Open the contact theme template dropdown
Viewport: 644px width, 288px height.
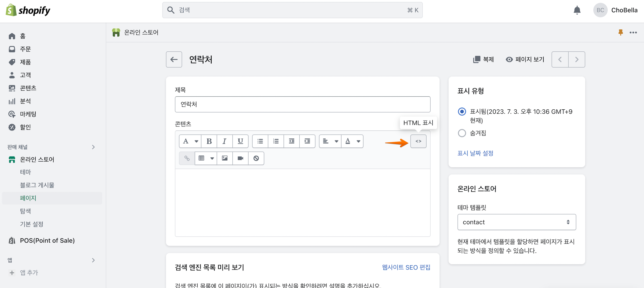(x=516, y=222)
